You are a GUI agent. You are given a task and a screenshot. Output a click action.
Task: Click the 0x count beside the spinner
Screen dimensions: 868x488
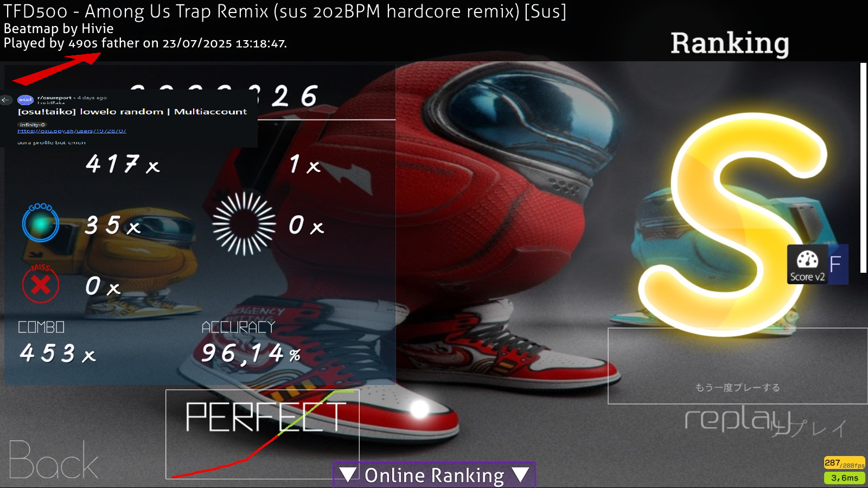(x=306, y=224)
